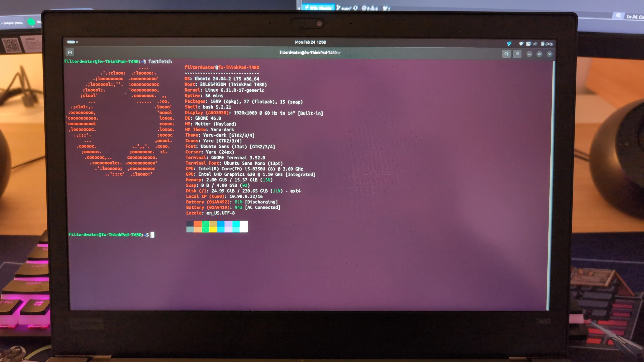Click the VPN badge in the system tray

(x=528, y=44)
